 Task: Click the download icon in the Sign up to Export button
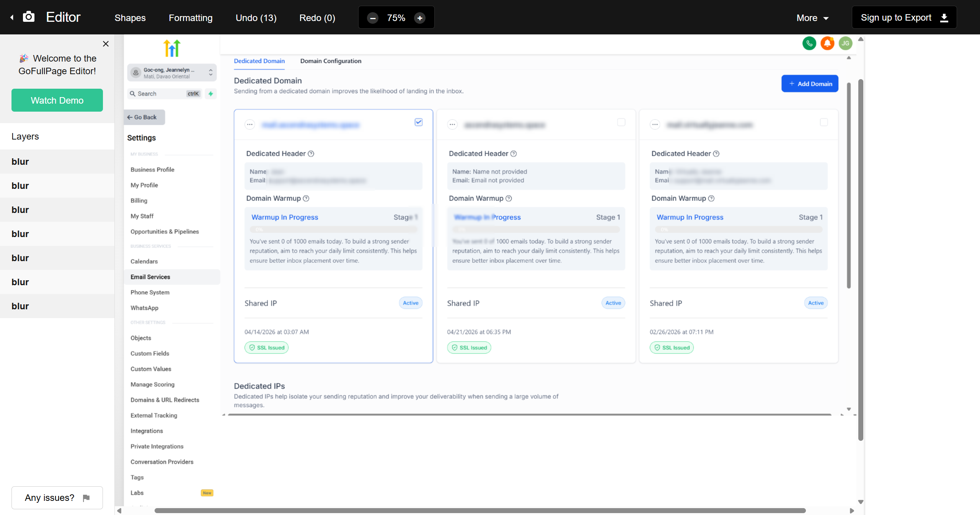tap(944, 18)
